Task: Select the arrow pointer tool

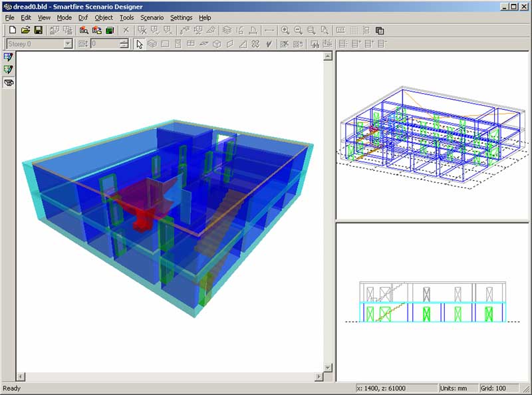Action: point(140,44)
